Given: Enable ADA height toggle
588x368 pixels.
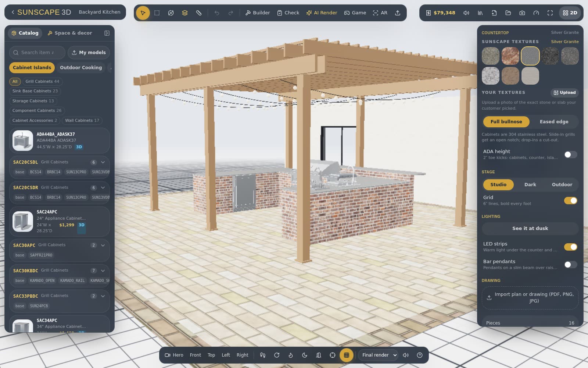Looking at the screenshot, I should click(x=570, y=155).
